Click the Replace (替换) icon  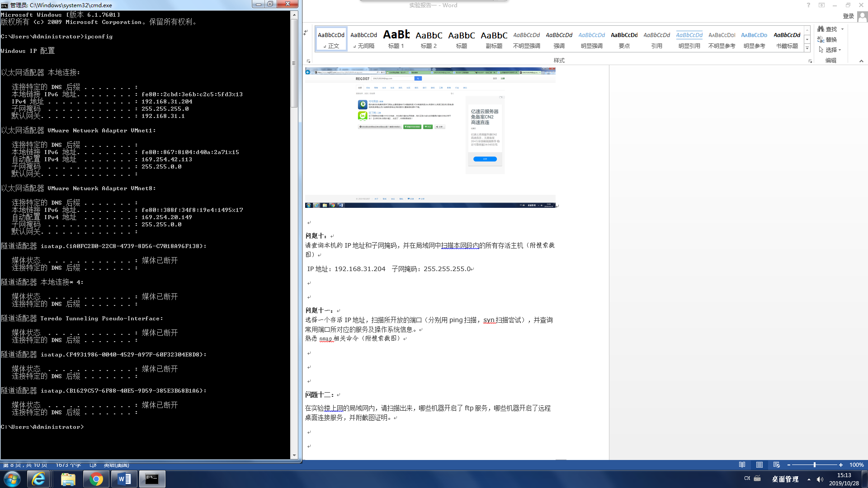(x=821, y=39)
